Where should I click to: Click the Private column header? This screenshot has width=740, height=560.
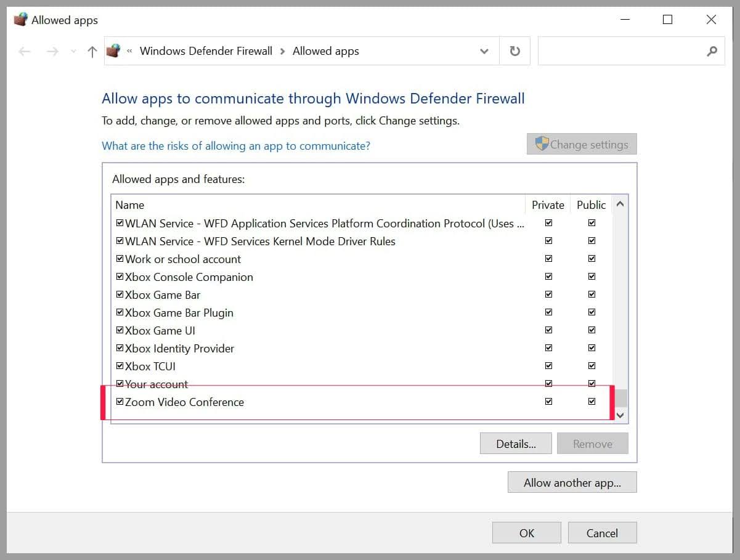pos(548,205)
